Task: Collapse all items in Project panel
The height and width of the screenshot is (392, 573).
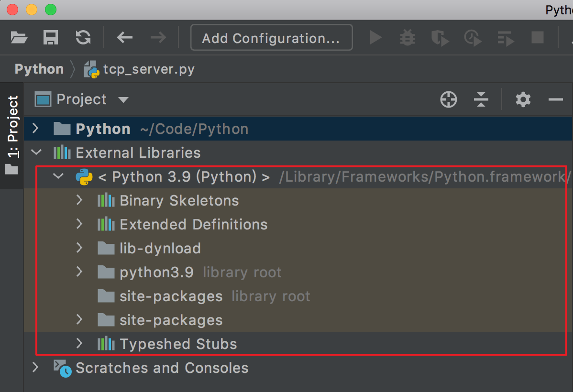Action: coord(481,100)
